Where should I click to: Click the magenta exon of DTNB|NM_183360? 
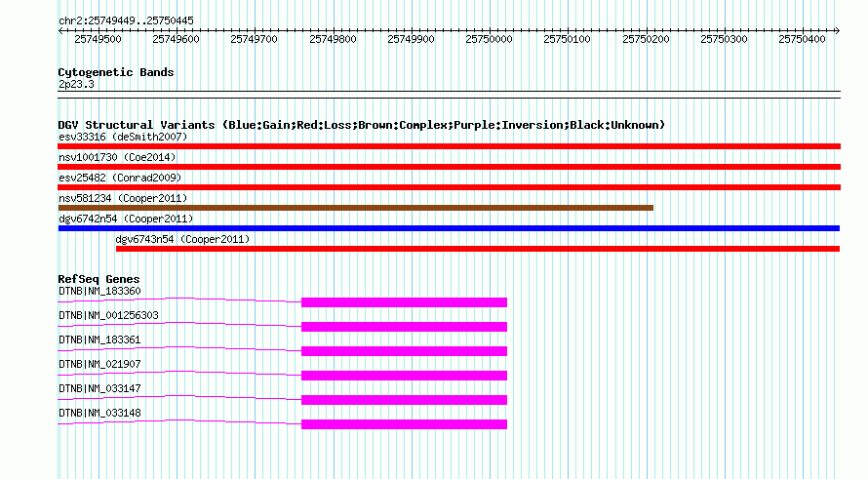(404, 302)
